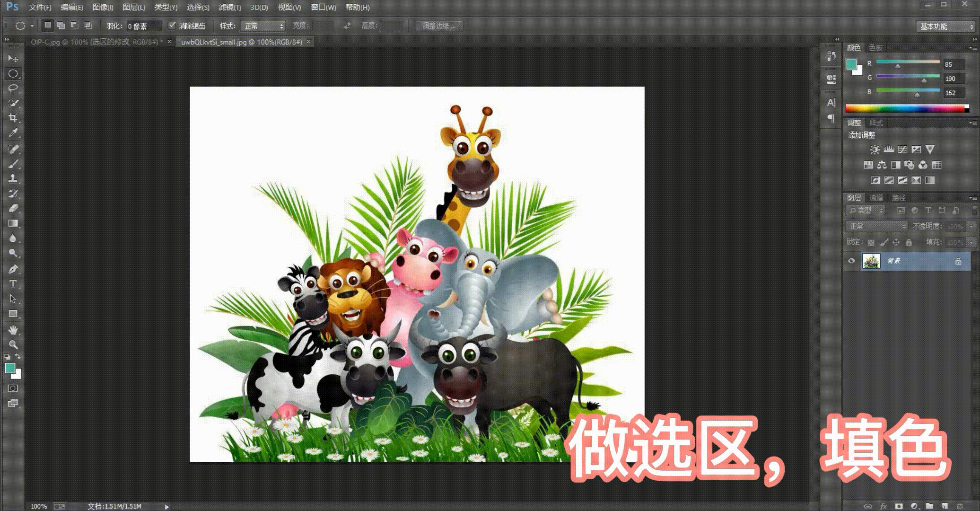The image size is (980, 511).
Task: Toggle Quick Mask mode icon
Action: tap(13, 388)
